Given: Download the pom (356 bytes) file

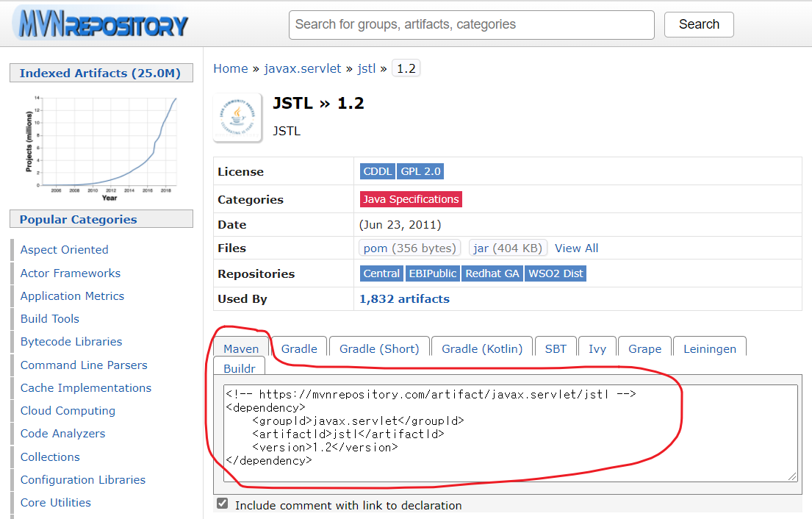Looking at the screenshot, I should 409,248.
